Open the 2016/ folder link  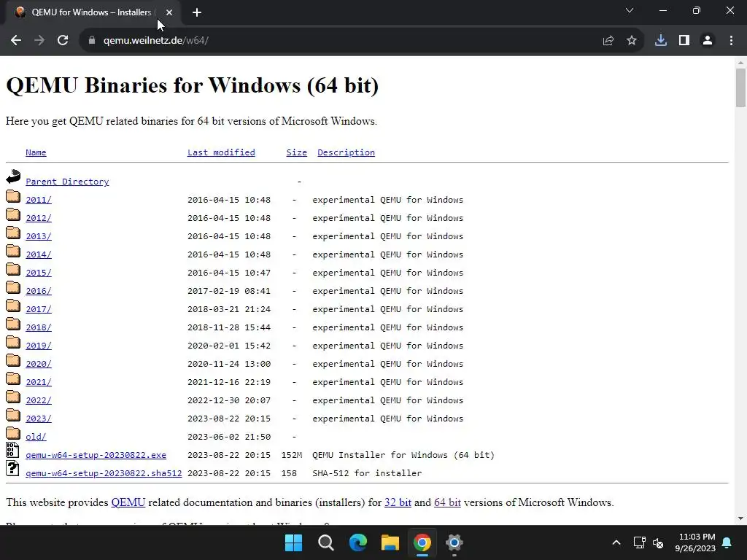click(x=39, y=291)
